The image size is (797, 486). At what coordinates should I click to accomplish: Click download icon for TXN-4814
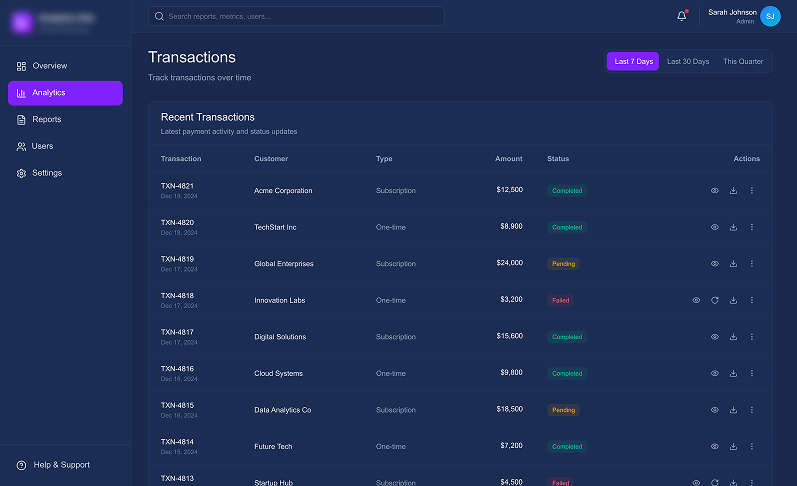(x=733, y=446)
